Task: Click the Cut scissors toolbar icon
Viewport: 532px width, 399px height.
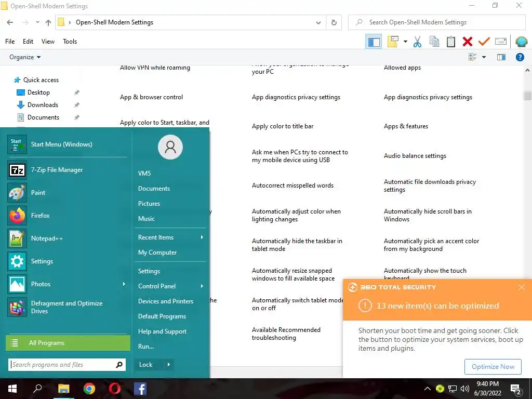Action: 417,42
